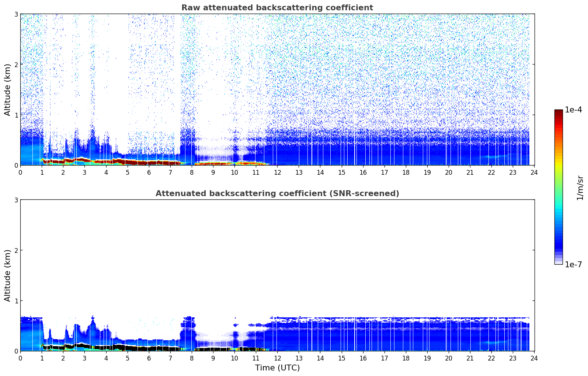
Task: Pick the dark red top of the colorbar
Action: (x=558, y=112)
